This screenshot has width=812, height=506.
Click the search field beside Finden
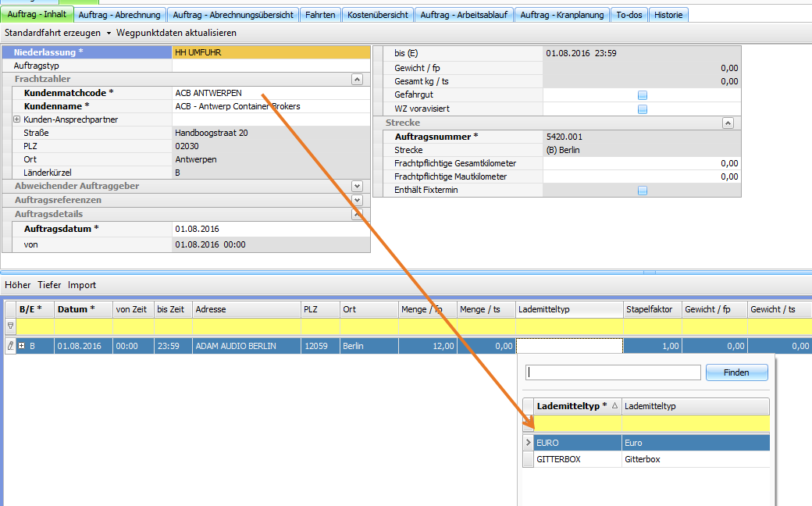[x=613, y=372]
